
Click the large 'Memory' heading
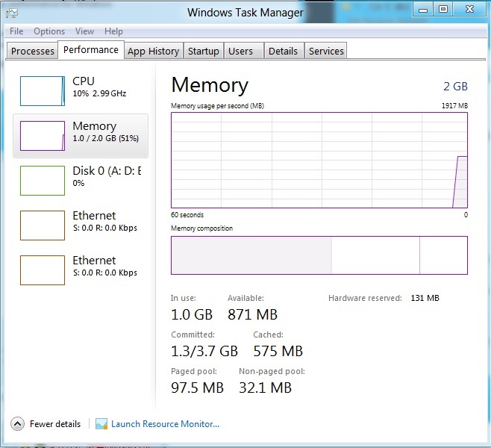(210, 85)
